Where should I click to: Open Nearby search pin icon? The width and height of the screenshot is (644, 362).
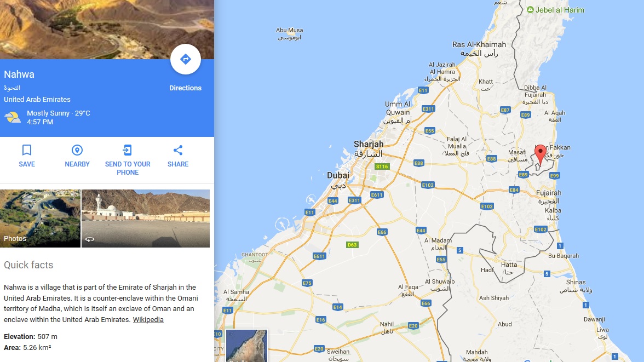click(x=77, y=150)
